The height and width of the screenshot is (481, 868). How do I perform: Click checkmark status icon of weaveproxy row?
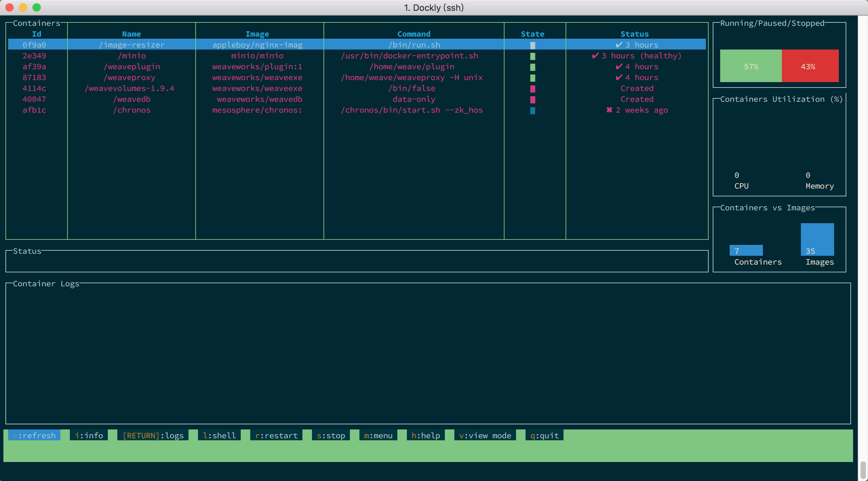coord(619,78)
